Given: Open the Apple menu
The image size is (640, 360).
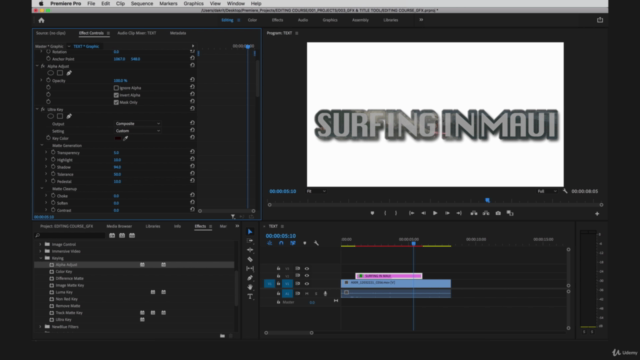Looking at the screenshot, I should click(x=41, y=3).
